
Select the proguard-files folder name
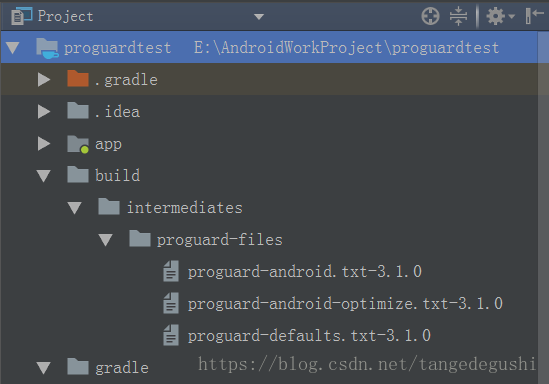220,240
